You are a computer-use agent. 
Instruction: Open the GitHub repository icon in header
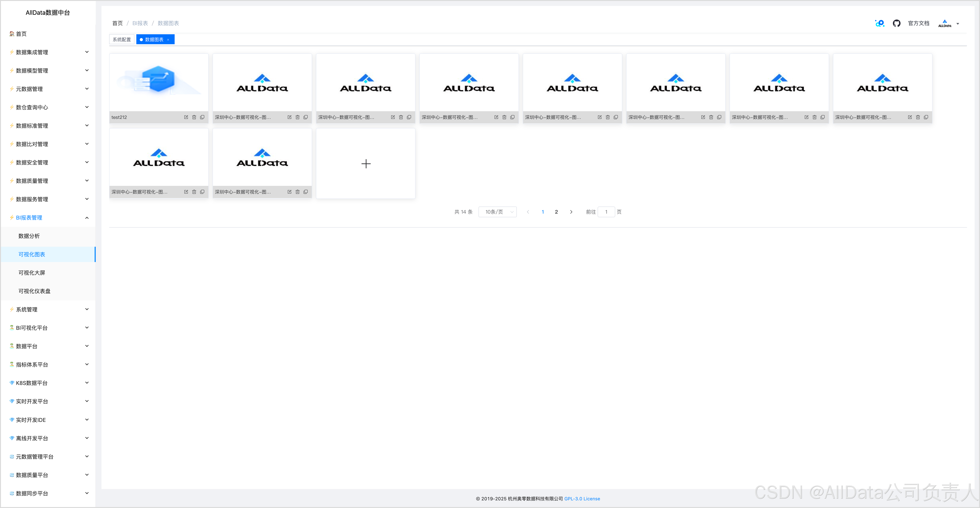pyautogui.click(x=896, y=23)
